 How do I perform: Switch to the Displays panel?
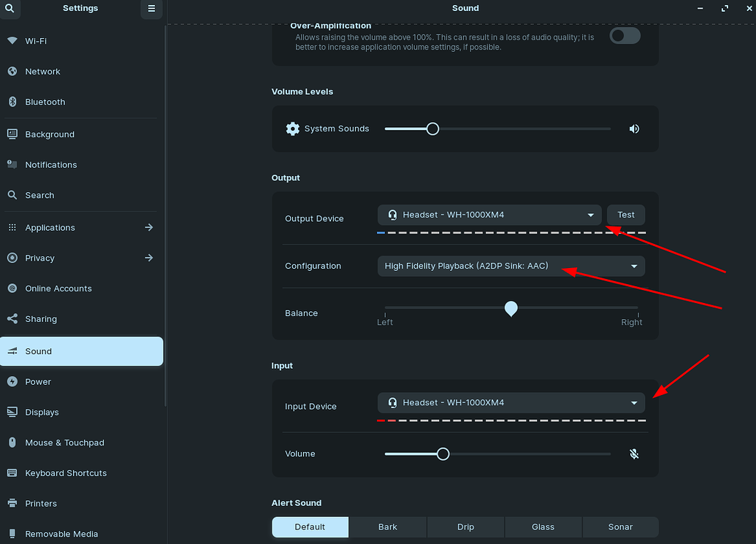(82, 412)
